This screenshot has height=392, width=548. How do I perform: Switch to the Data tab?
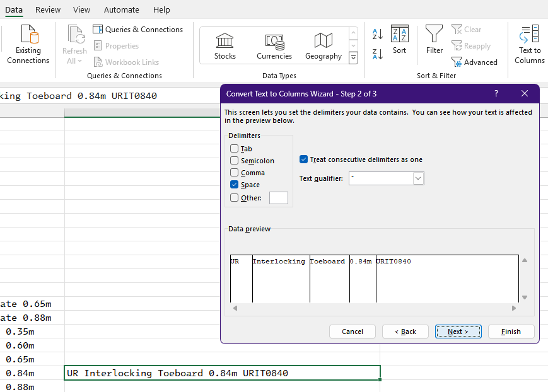coord(14,10)
